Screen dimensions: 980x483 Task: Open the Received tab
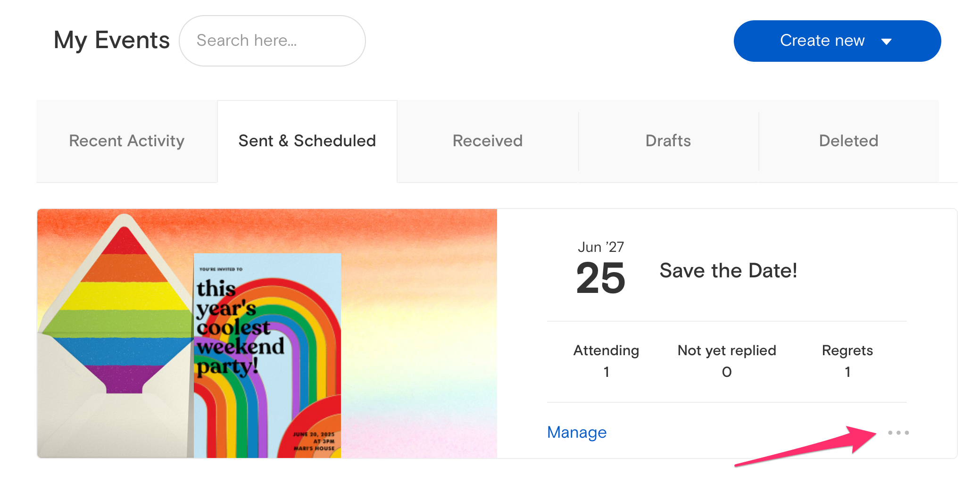[x=488, y=141]
